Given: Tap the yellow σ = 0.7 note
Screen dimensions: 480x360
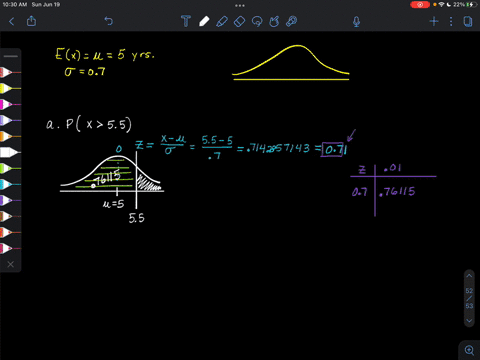Looking at the screenshot, I should pos(85,71).
